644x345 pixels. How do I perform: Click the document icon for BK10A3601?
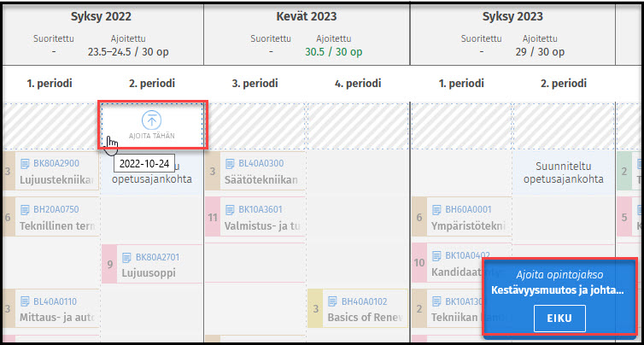[230, 209]
